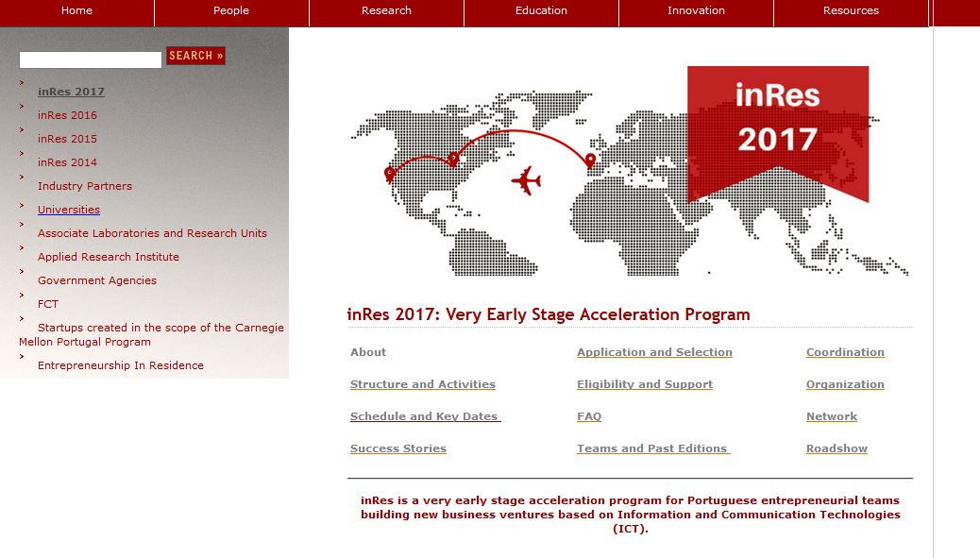Click the red airplane icon on map
The image size is (980, 558).
[526, 180]
